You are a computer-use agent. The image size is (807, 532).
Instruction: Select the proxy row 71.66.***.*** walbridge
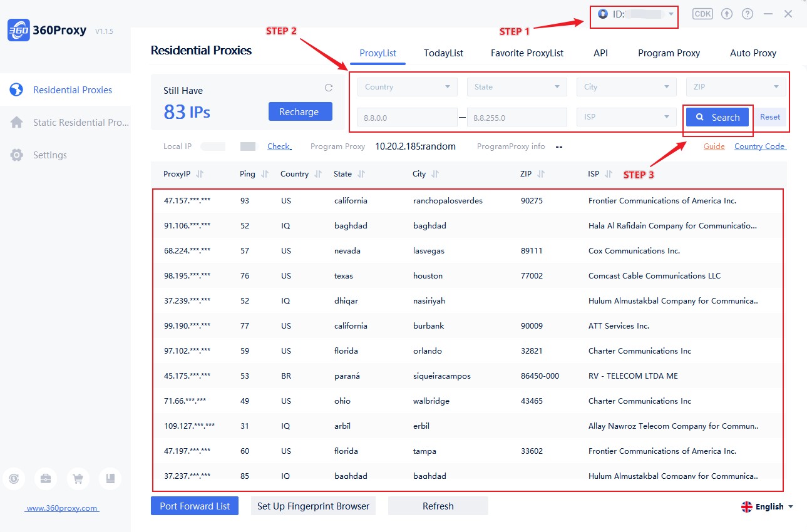[x=468, y=401]
